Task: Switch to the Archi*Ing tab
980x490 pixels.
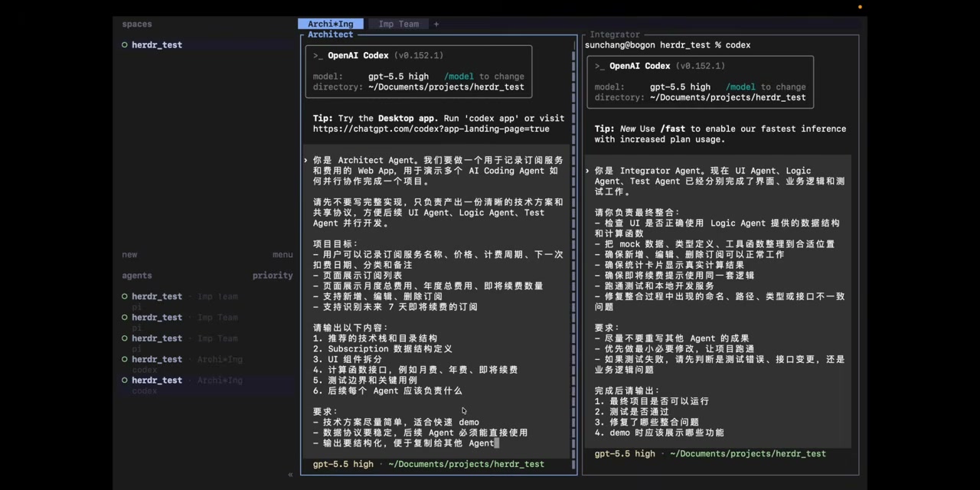Action: [331, 24]
